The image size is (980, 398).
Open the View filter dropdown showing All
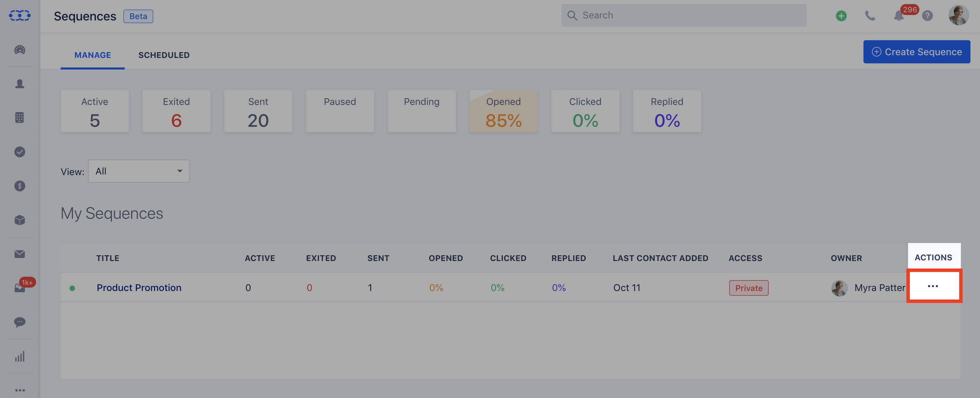tap(139, 171)
